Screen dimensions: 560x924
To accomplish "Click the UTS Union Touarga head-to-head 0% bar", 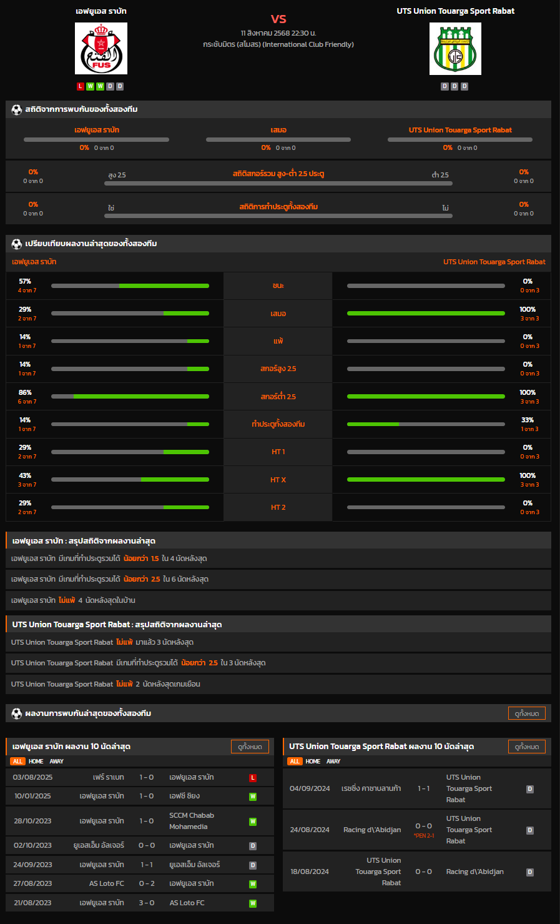I will [460, 140].
